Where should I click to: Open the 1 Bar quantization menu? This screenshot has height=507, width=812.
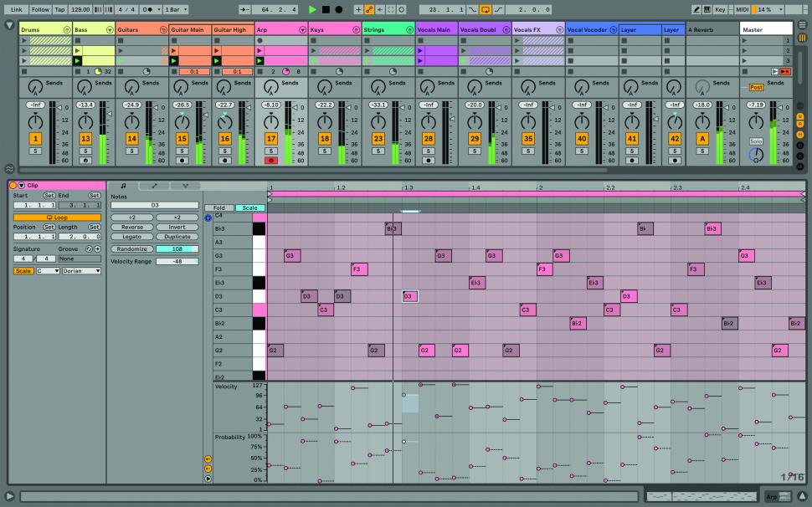pyautogui.click(x=175, y=9)
